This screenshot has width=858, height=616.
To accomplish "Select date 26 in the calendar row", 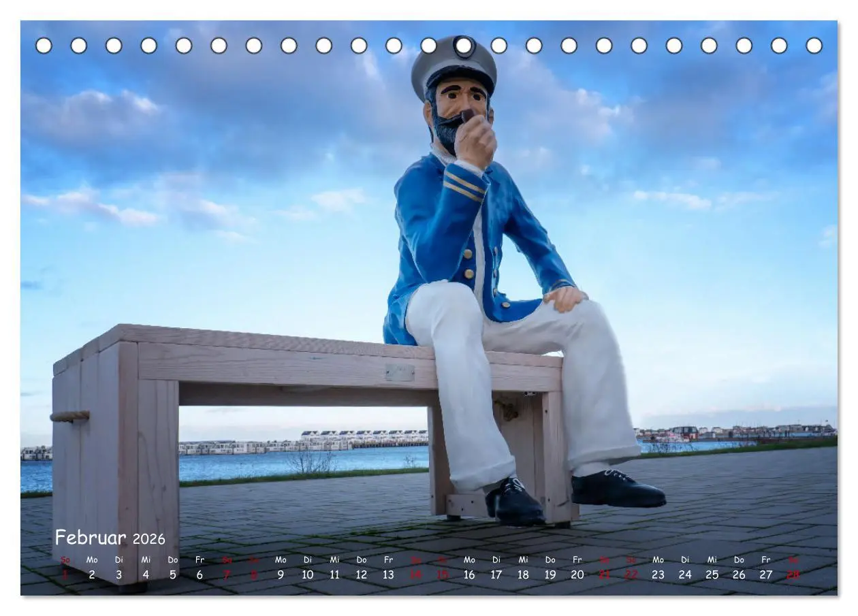I will click(739, 574).
